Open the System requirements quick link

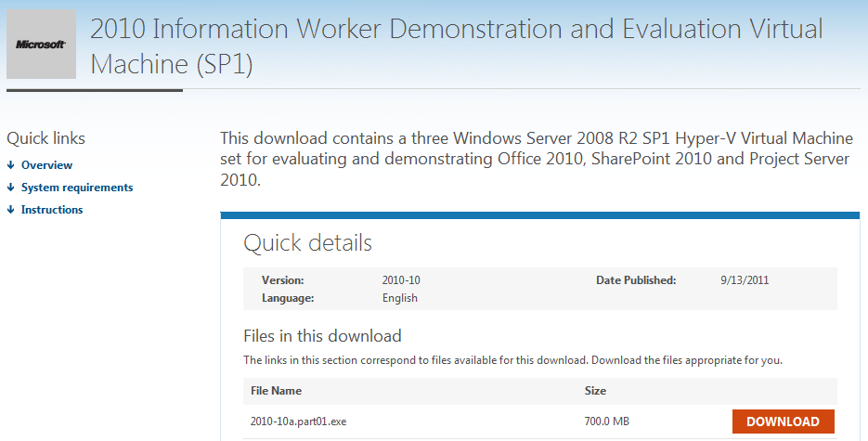[x=77, y=188]
